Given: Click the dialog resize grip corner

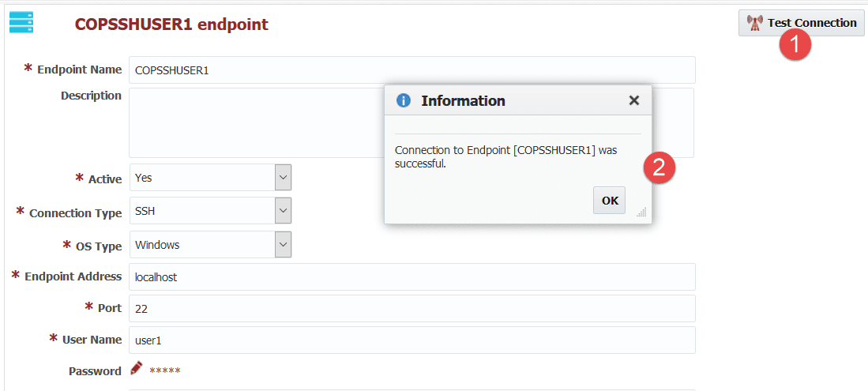Looking at the screenshot, I should point(641,212).
